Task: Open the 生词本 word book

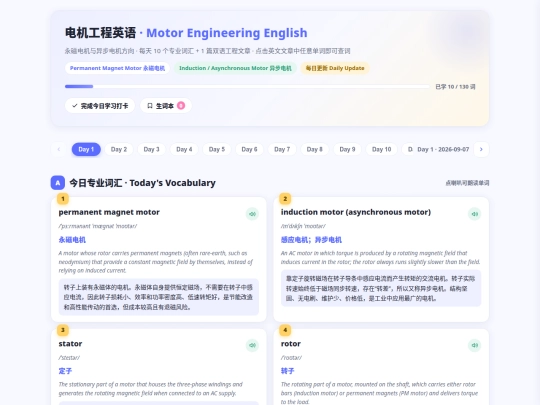Action: click(166, 106)
